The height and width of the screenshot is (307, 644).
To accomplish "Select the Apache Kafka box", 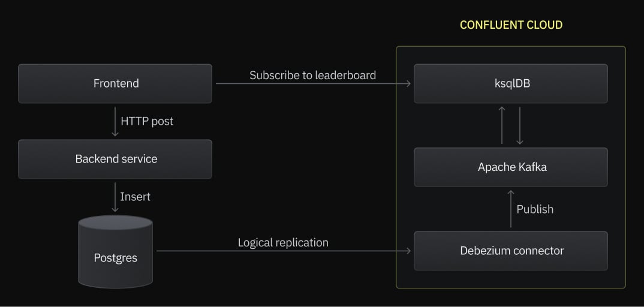I will pyautogui.click(x=511, y=167).
